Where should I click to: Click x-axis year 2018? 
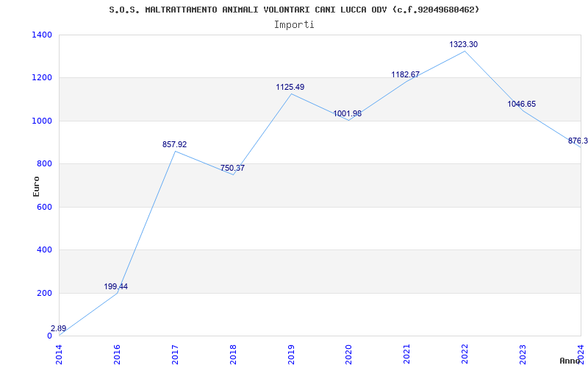(x=233, y=354)
